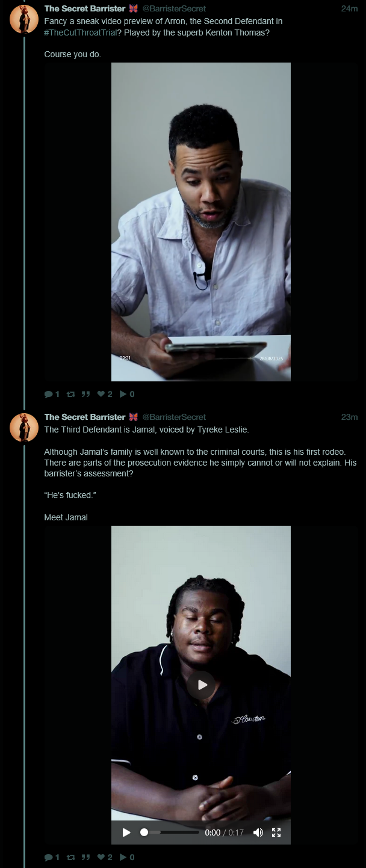366x868 pixels.
Task: Open the @BarristerSecret handle on the first tweet
Action: tap(174, 8)
